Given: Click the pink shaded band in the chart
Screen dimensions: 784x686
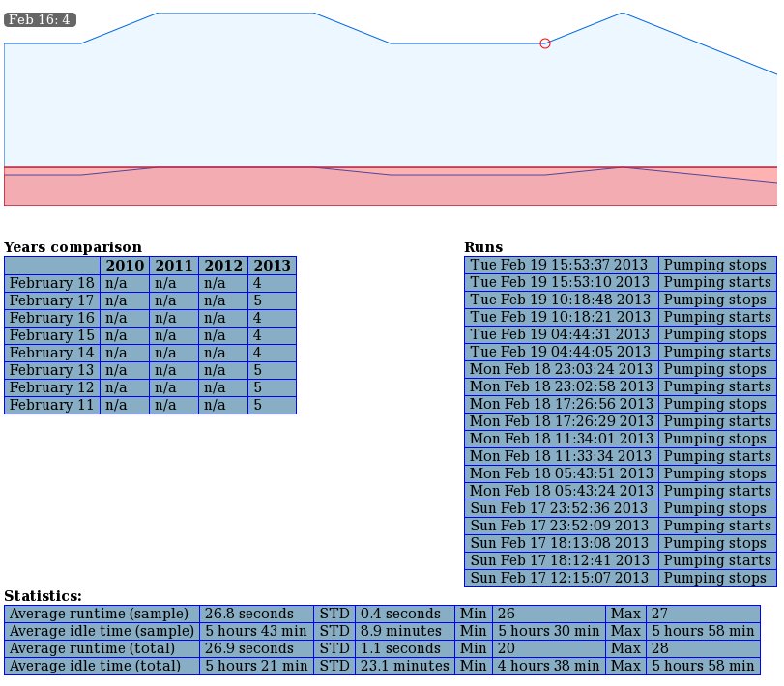Looking at the screenshot, I should pyautogui.click(x=387, y=191).
